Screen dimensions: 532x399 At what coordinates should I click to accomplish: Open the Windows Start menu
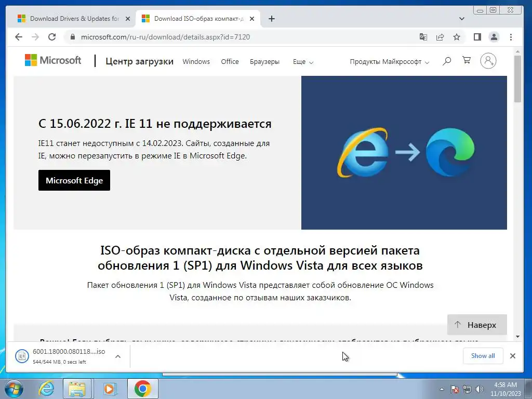(14, 389)
